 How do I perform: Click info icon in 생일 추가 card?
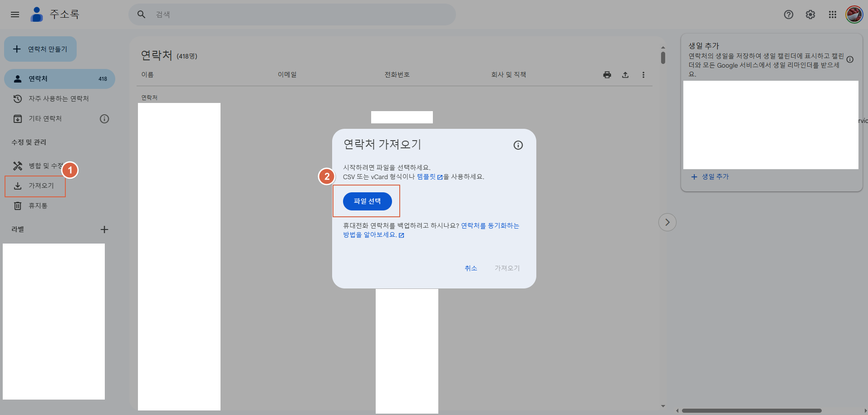(850, 59)
